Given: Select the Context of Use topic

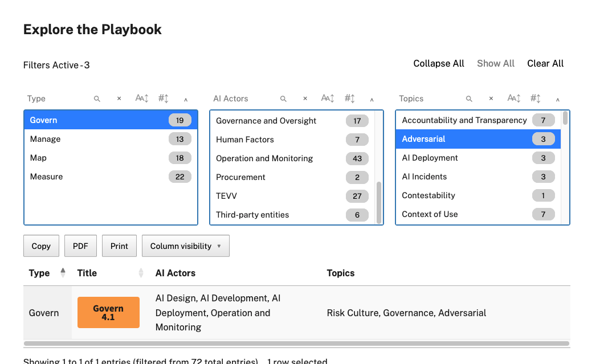Looking at the screenshot, I should pyautogui.click(x=478, y=214).
